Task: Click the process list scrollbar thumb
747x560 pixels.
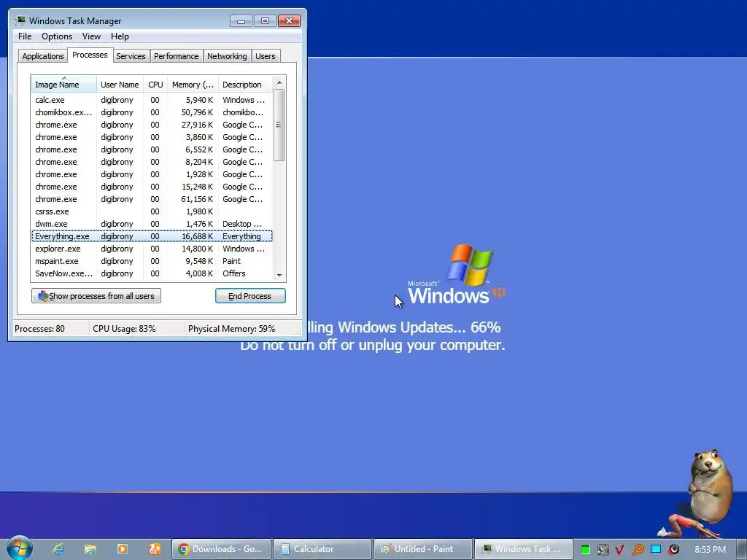Action: coord(279,125)
